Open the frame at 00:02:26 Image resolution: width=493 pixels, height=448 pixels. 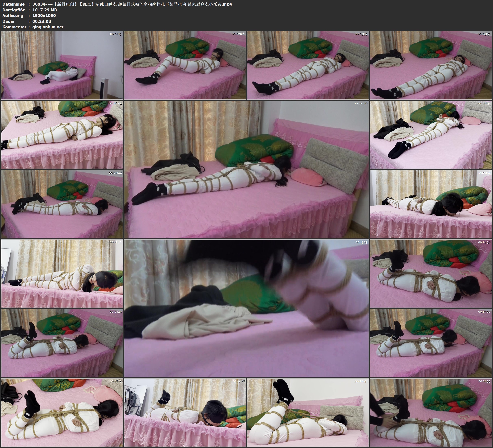tap(185, 65)
